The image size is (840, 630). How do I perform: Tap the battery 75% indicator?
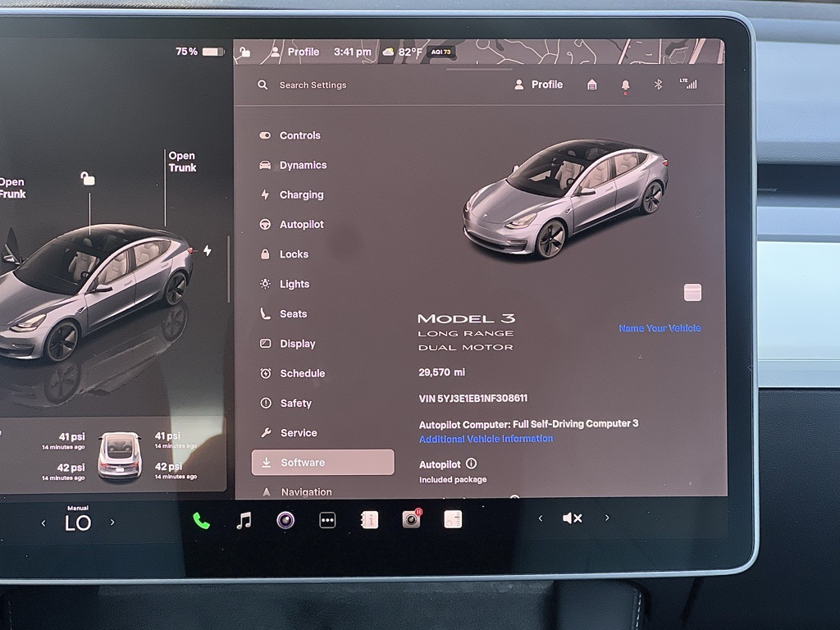200,52
